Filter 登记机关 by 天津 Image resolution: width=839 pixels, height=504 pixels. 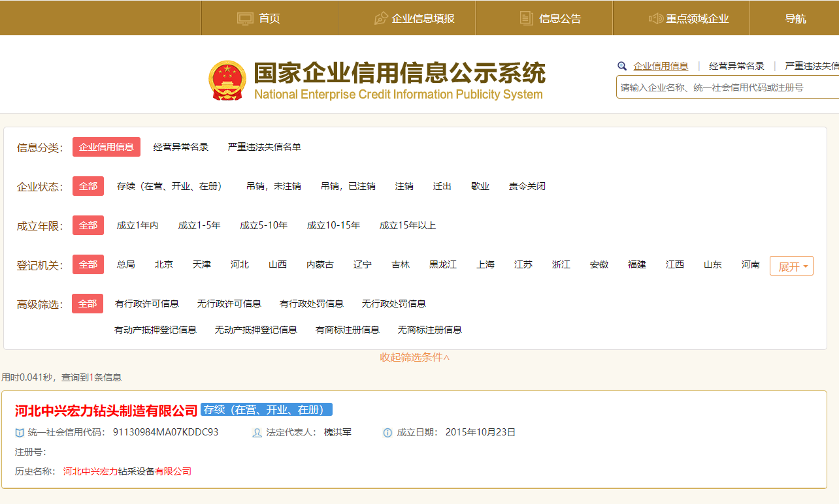tap(202, 264)
